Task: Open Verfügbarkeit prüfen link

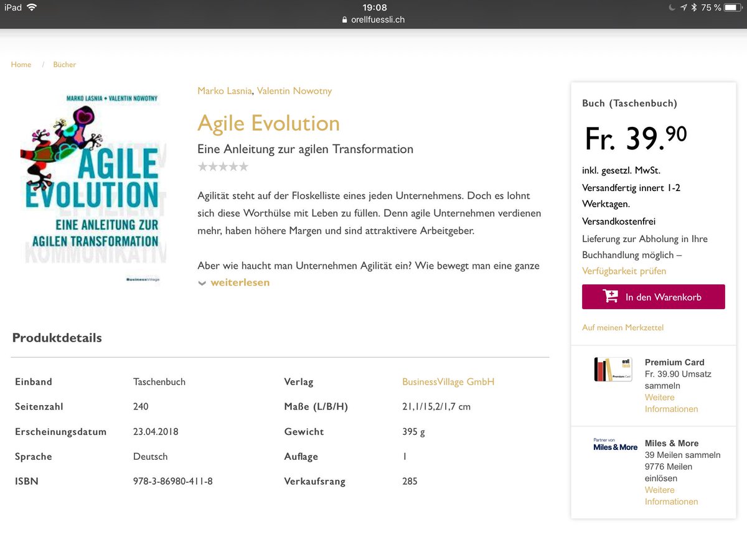Action: pyautogui.click(x=624, y=271)
